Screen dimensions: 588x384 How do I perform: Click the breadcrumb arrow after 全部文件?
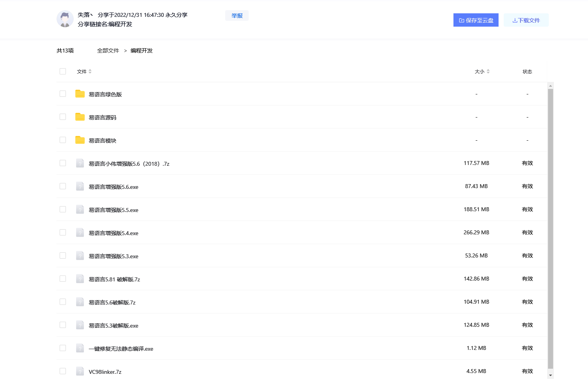coord(125,51)
